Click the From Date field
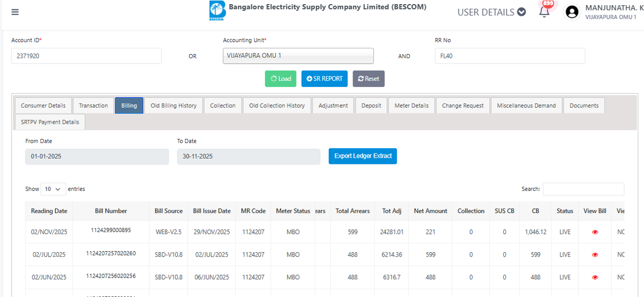This screenshot has width=644, height=297. tap(97, 157)
